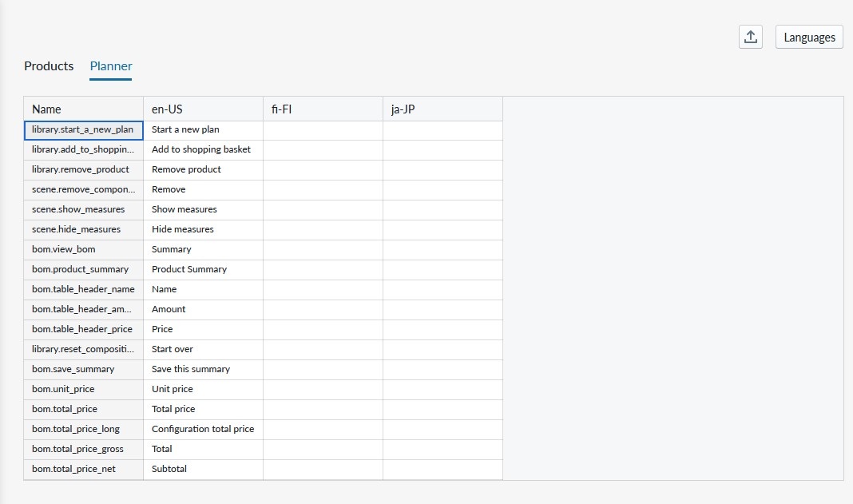Select the bom.total_price_gross name cell

pos(84,450)
